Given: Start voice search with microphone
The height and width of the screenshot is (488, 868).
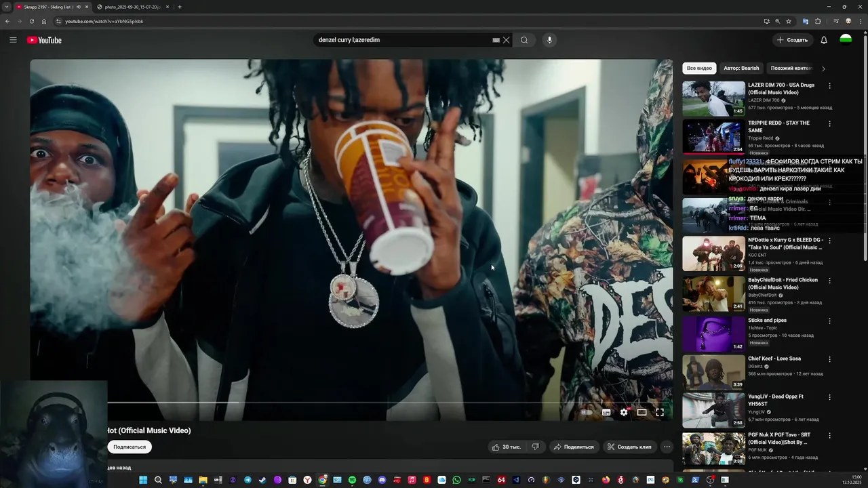Looking at the screenshot, I should click(x=549, y=40).
